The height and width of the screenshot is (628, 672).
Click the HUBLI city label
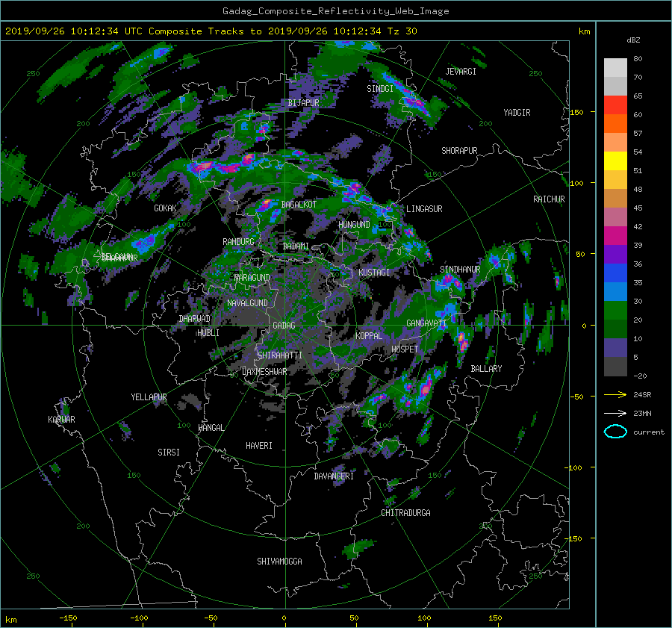(x=208, y=333)
